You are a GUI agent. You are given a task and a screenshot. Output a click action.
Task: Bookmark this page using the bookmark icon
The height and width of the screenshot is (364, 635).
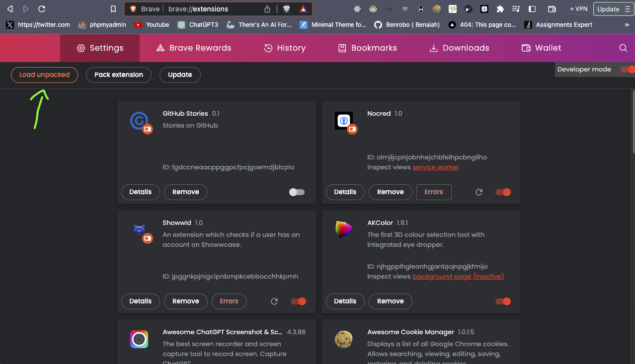[113, 9]
